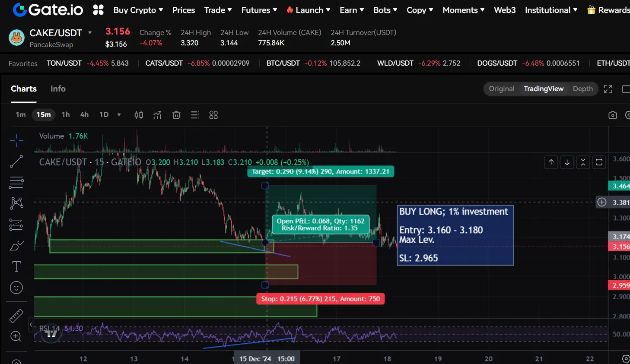Open the emoji icons tool
The width and height of the screenshot is (630, 364).
(x=16, y=288)
